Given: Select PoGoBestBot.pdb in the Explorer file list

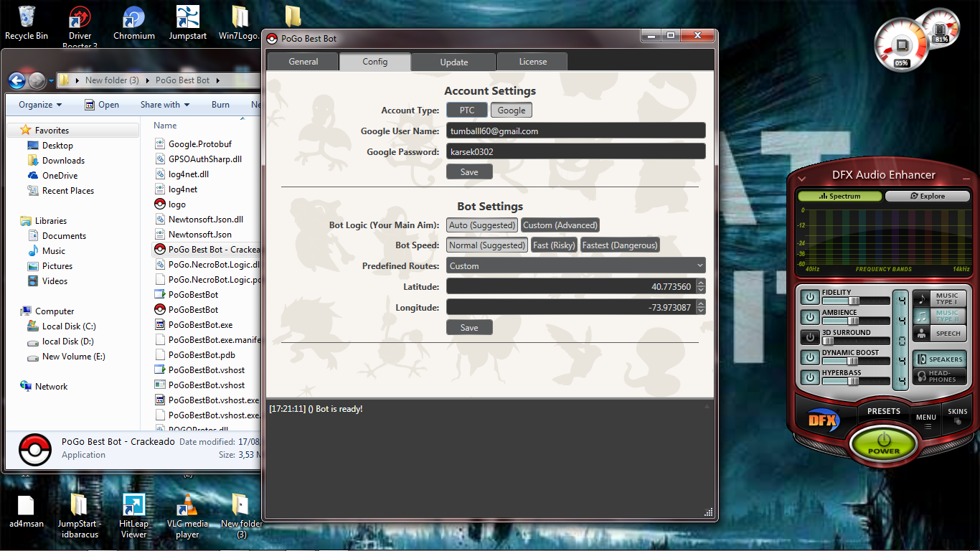Looking at the screenshot, I should pyautogui.click(x=195, y=355).
